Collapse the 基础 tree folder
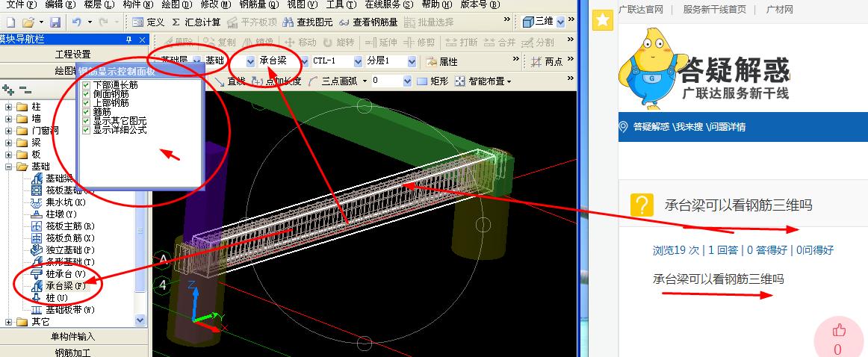This screenshot has width=868, height=357. click(8, 167)
